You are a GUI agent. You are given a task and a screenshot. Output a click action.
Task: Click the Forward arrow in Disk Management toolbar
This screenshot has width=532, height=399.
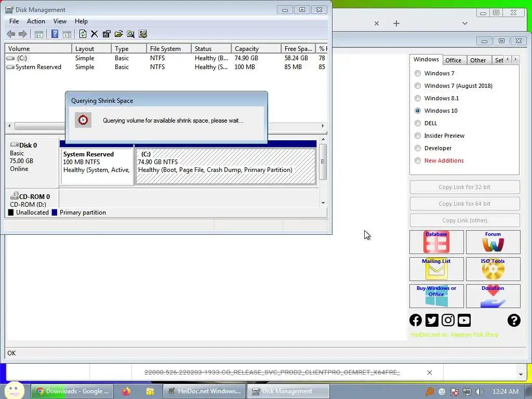[23, 34]
